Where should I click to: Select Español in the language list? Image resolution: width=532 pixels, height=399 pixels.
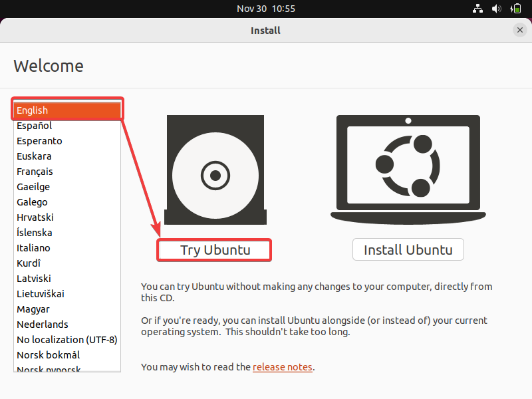[x=67, y=126]
